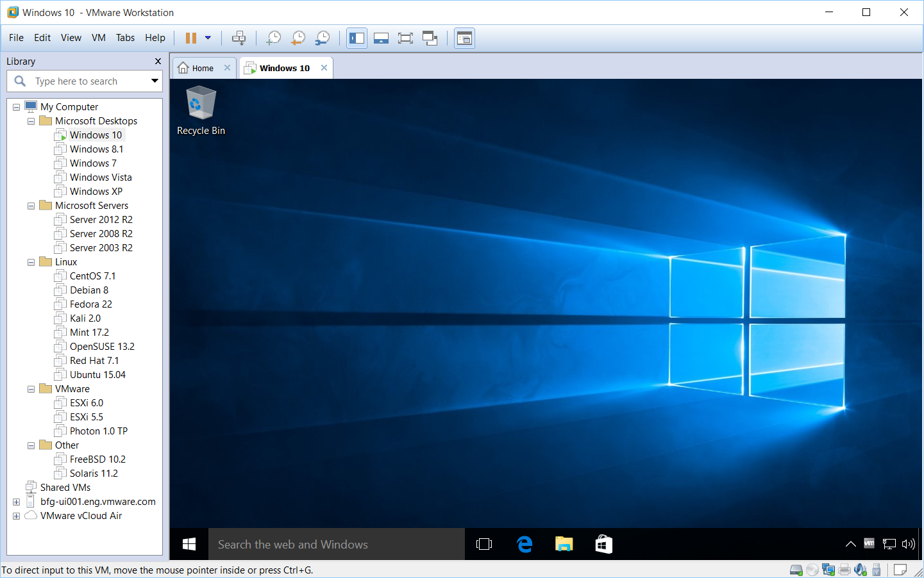The height and width of the screenshot is (578, 924).
Task: Expand the VMware vCloud Air node
Action: (x=16, y=515)
